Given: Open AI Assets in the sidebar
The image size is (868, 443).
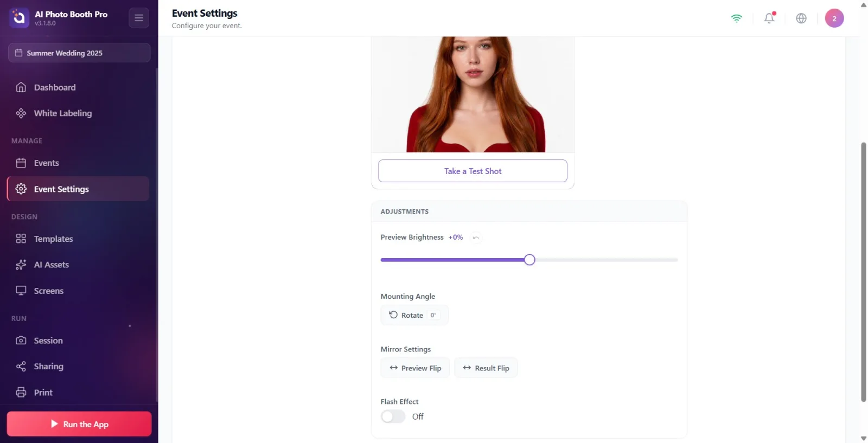Looking at the screenshot, I should pyautogui.click(x=78, y=265).
